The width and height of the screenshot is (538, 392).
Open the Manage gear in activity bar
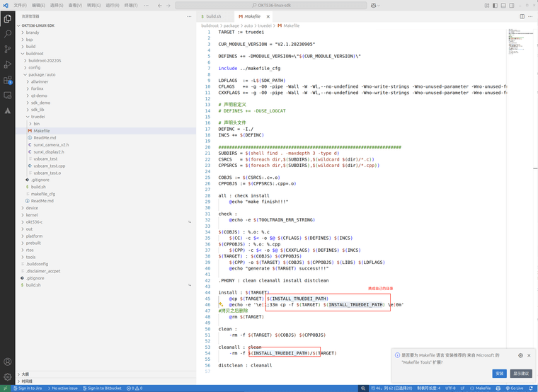(x=8, y=377)
